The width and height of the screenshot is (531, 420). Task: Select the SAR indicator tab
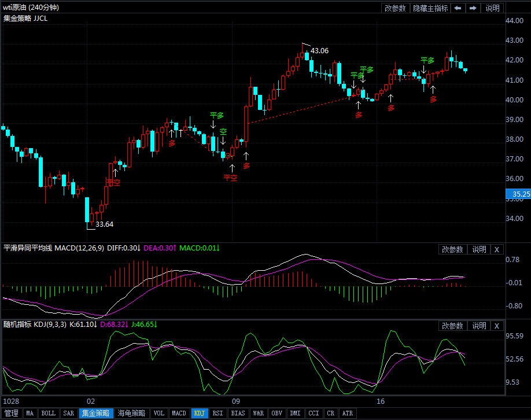pos(68,413)
